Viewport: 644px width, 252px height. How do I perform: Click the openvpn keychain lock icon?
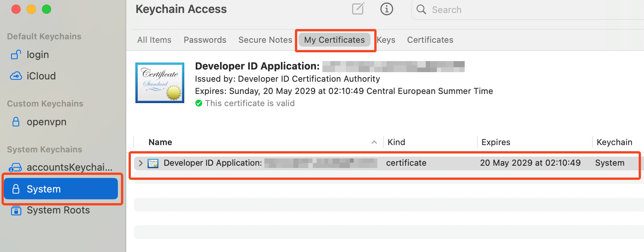click(16, 122)
